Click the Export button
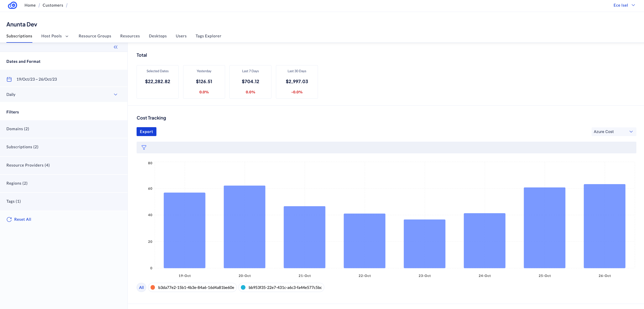This screenshot has height=309, width=644. click(x=146, y=132)
